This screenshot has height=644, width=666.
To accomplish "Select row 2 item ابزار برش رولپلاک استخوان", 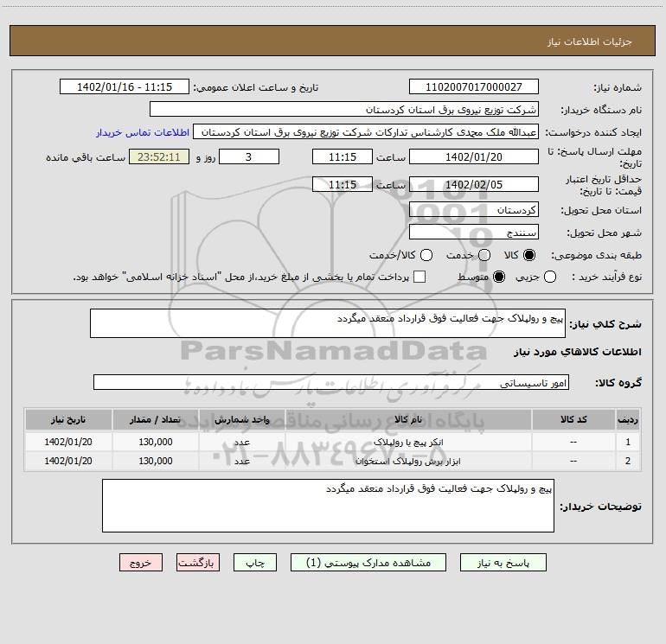I will pyautogui.click(x=408, y=461).
